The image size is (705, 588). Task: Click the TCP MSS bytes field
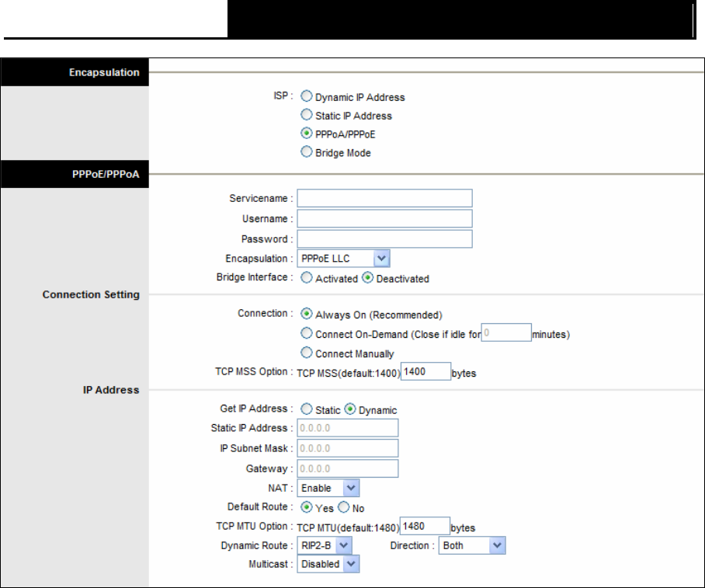coord(425,371)
